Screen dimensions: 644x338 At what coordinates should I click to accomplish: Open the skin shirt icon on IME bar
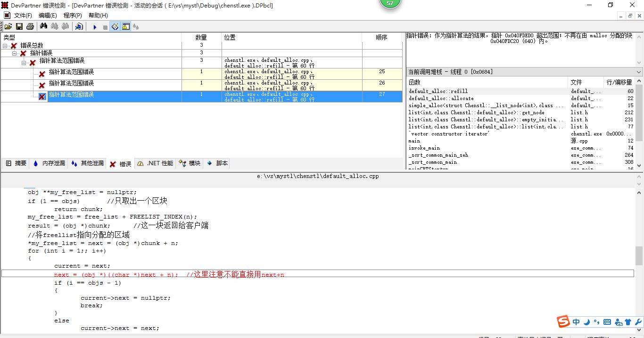[x=628, y=322]
